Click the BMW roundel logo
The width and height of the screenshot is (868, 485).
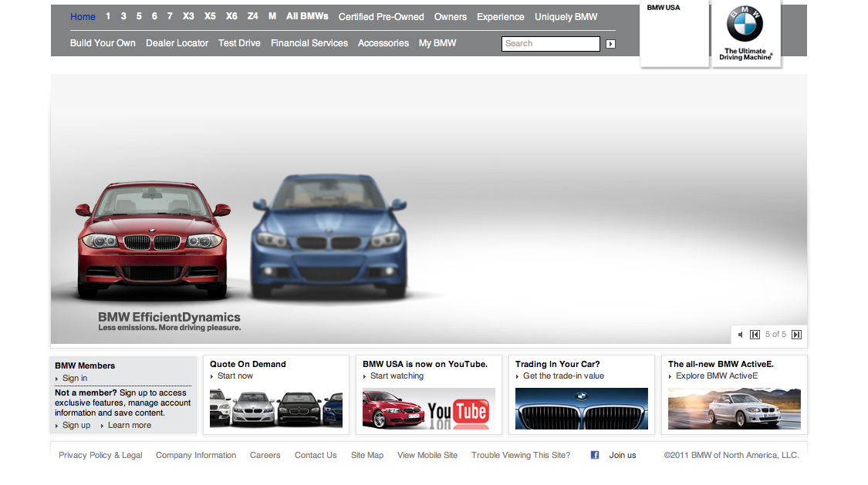745,25
